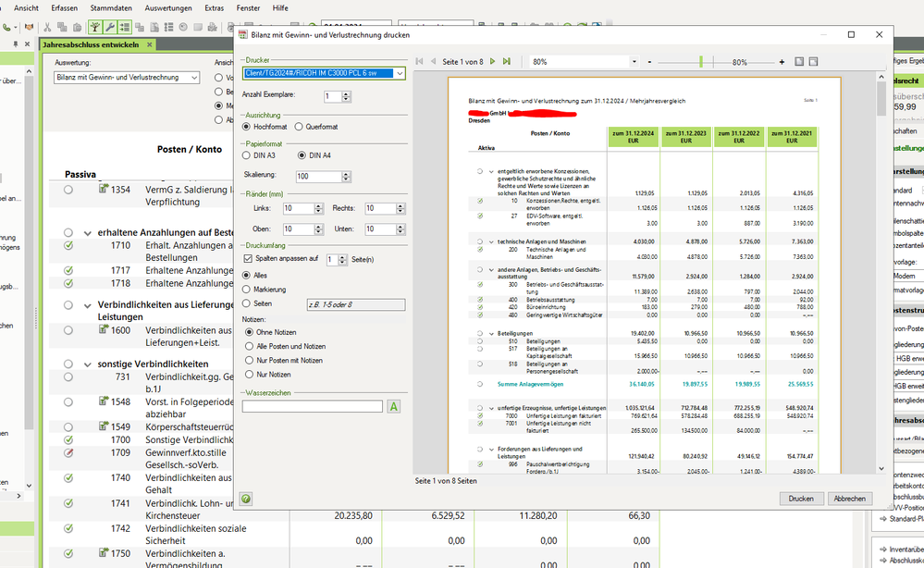This screenshot has width=924, height=568.
Task: Click the pin icon of left panel
Action: point(16,44)
